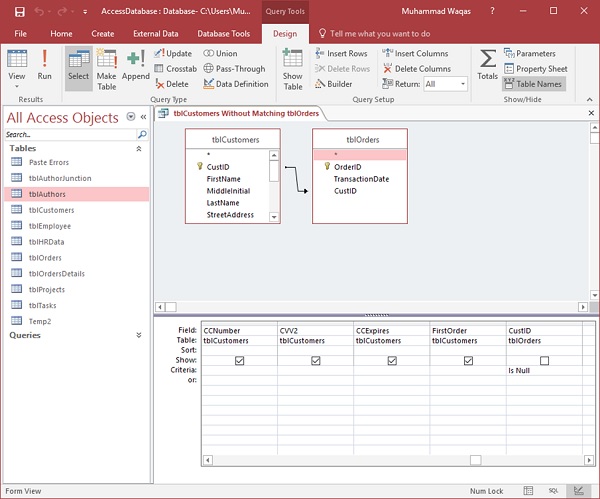Viewport: 600px width, 499px height.
Task: Enable Show checkbox for CustID column
Action: [x=544, y=361]
